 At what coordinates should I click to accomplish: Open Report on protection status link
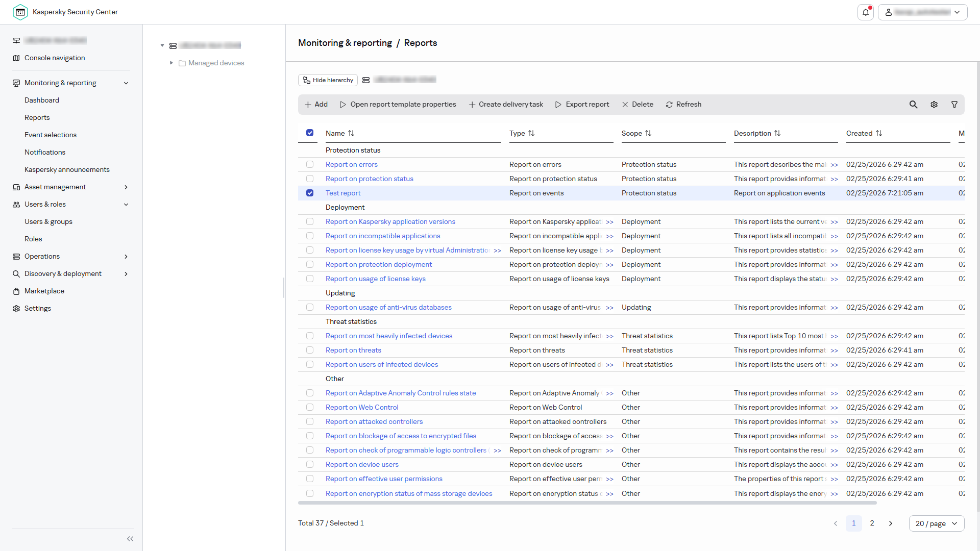(370, 179)
